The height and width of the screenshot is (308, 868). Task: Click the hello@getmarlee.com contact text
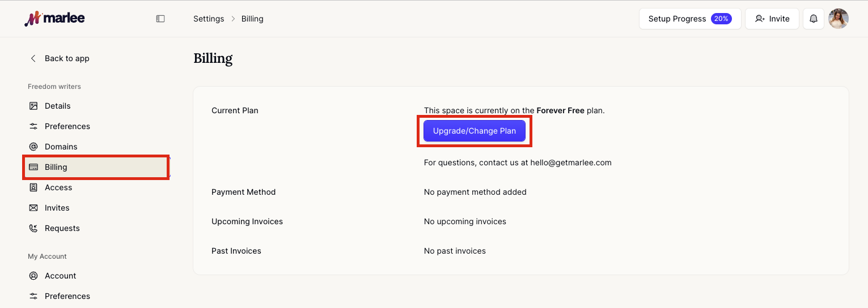coord(571,162)
